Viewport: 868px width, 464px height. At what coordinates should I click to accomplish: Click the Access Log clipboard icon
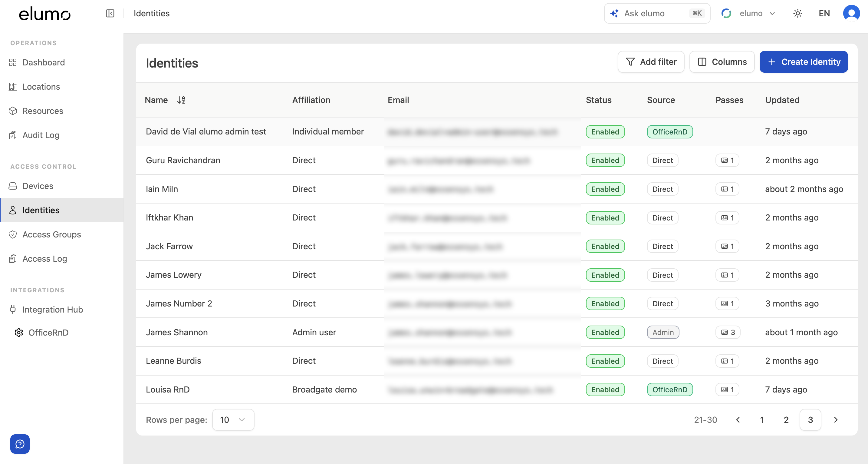[13, 259]
